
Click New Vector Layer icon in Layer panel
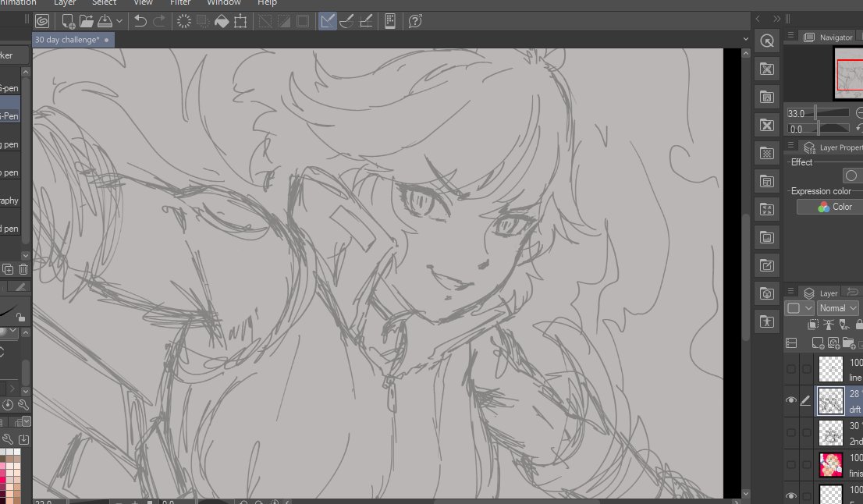pos(833,343)
